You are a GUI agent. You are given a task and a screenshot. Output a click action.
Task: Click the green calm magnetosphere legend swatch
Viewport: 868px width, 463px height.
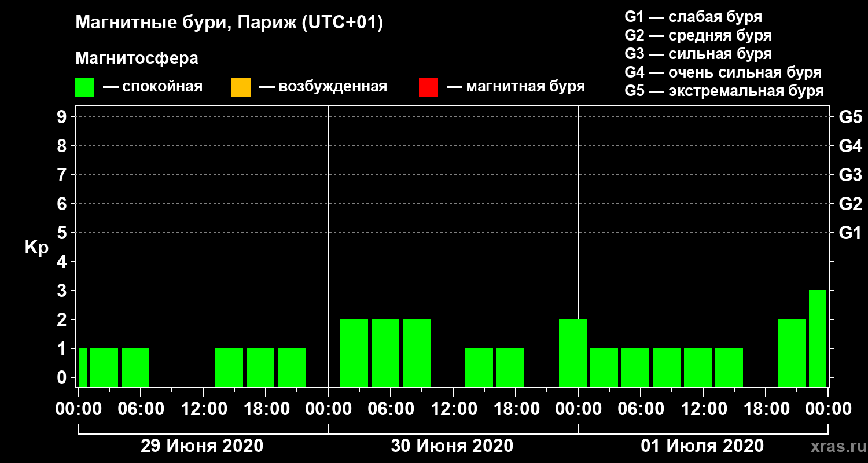coord(85,87)
